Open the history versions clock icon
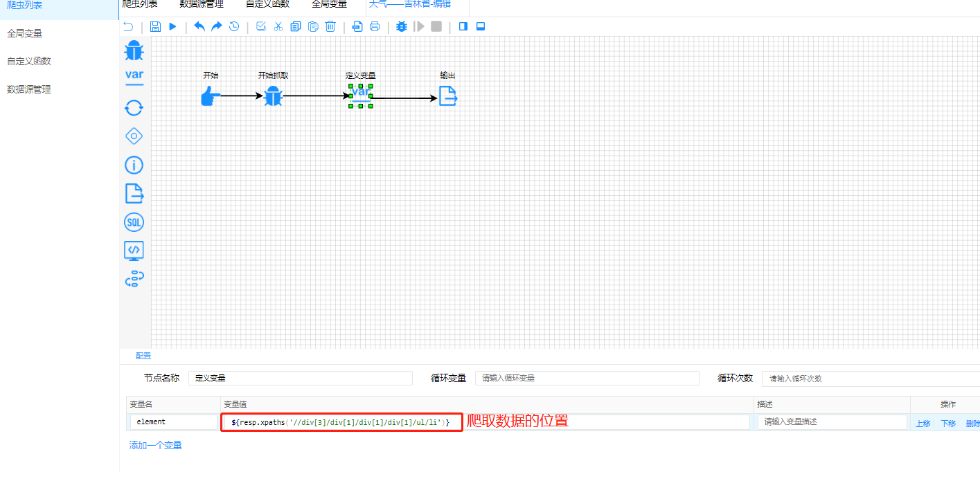This screenshot has width=980, height=490. point(234,26)
